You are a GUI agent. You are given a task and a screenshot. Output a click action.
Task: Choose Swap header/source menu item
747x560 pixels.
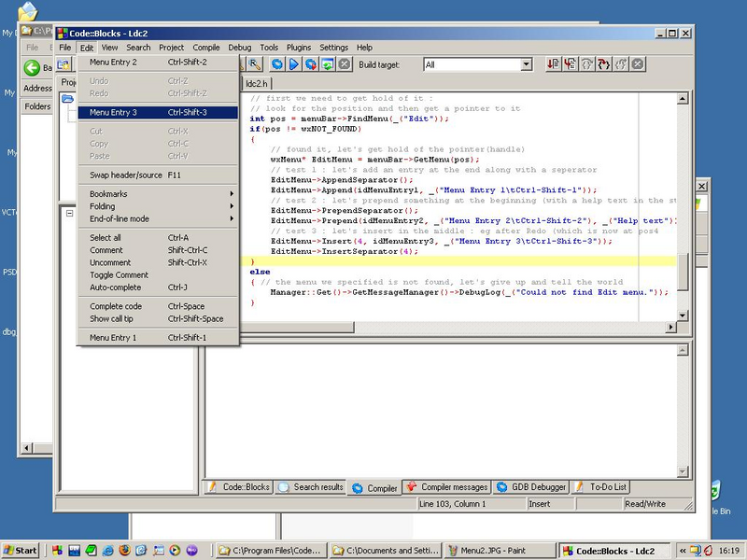click(x=158, y=175)
